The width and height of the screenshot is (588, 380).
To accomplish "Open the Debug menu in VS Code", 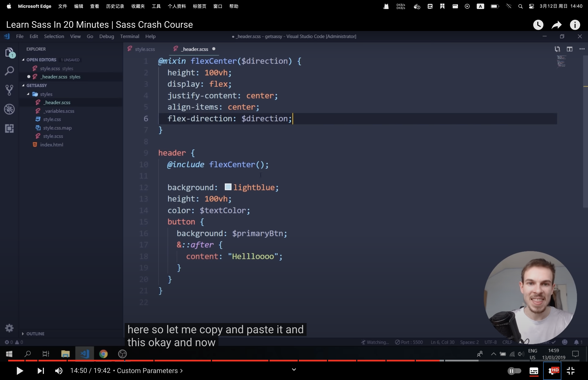I will [x=107, y=36].
